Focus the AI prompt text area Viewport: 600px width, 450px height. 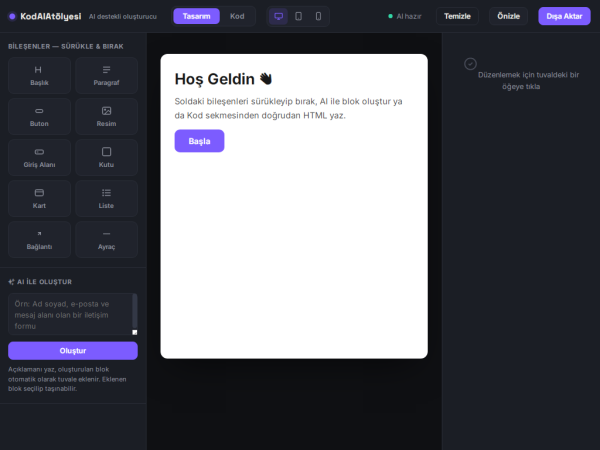(73, 315)
